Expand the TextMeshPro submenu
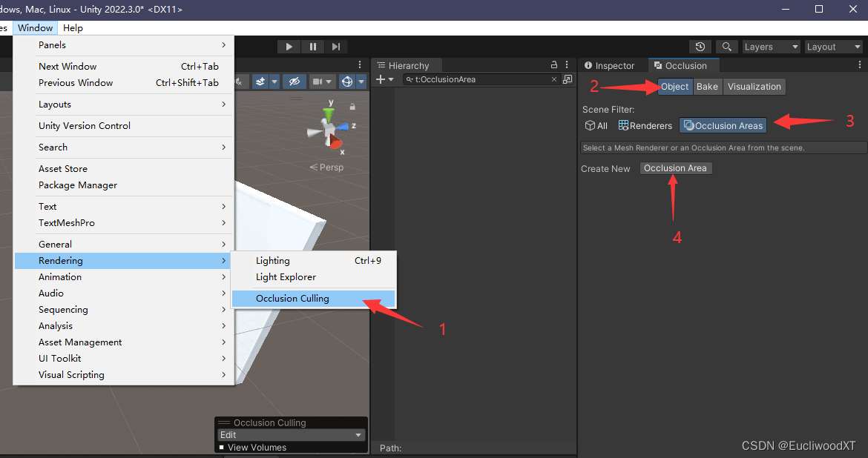 tap(125, 223)
